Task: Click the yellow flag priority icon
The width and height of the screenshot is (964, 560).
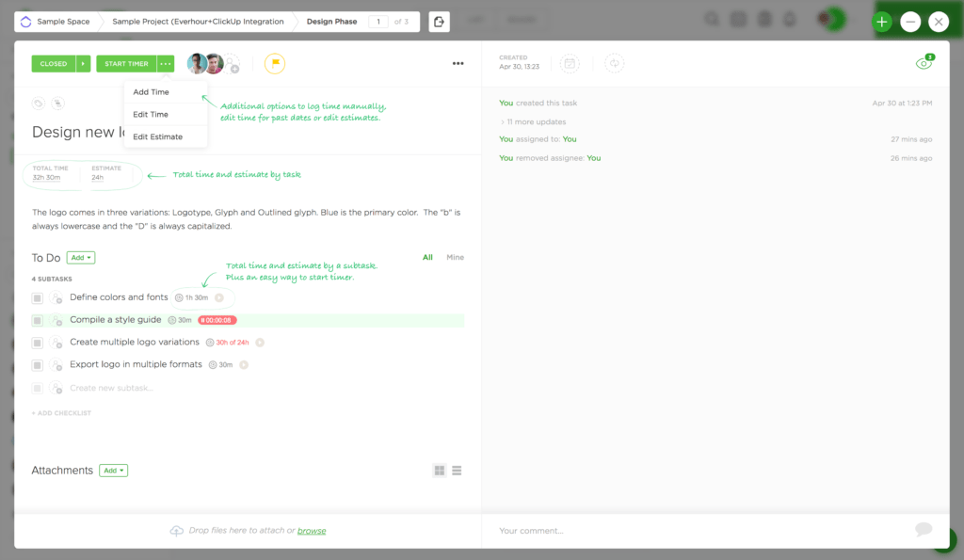Action: tap(274, 64)
